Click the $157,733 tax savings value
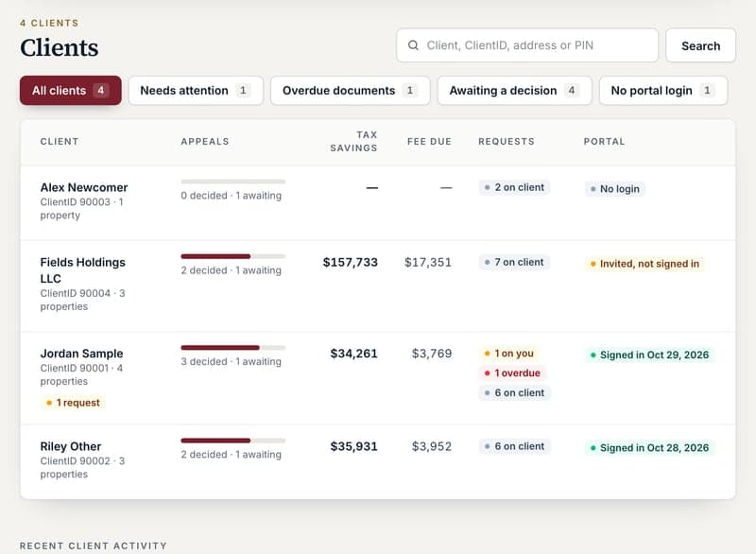The width and height of the screenshot is (756, 554). (x=351, y=262)
